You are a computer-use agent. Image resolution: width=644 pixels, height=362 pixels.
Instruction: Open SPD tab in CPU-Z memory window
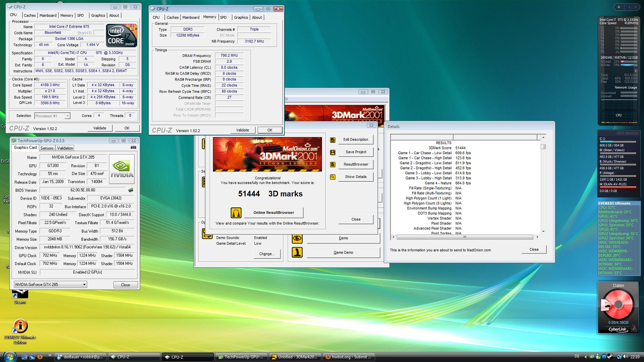(223, 17)
